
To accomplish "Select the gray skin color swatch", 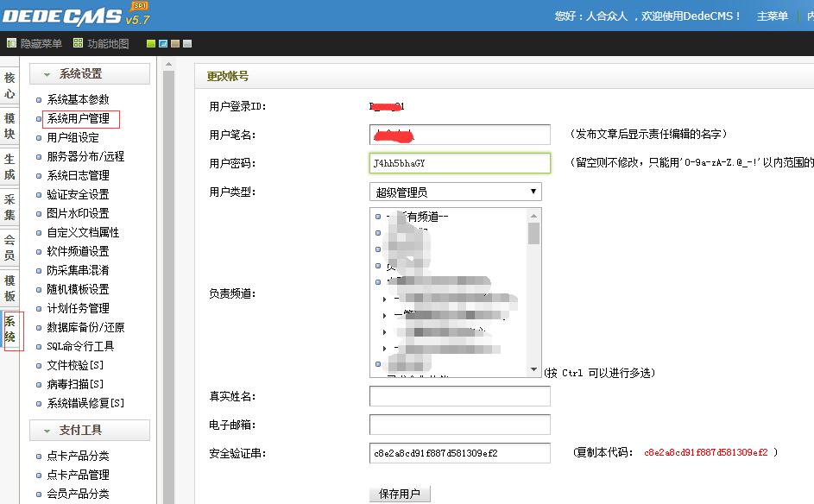I will pyautogui.click(x=187, y=43).
